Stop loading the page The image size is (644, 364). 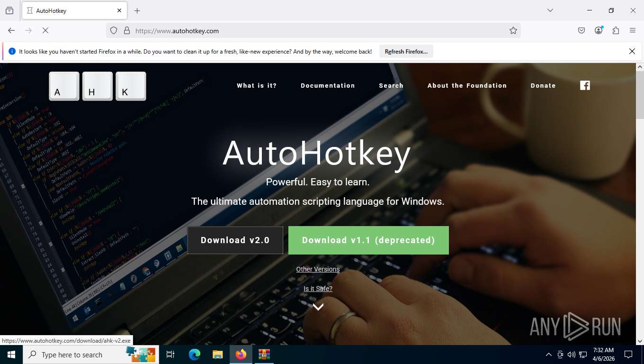tap(45, 30)
